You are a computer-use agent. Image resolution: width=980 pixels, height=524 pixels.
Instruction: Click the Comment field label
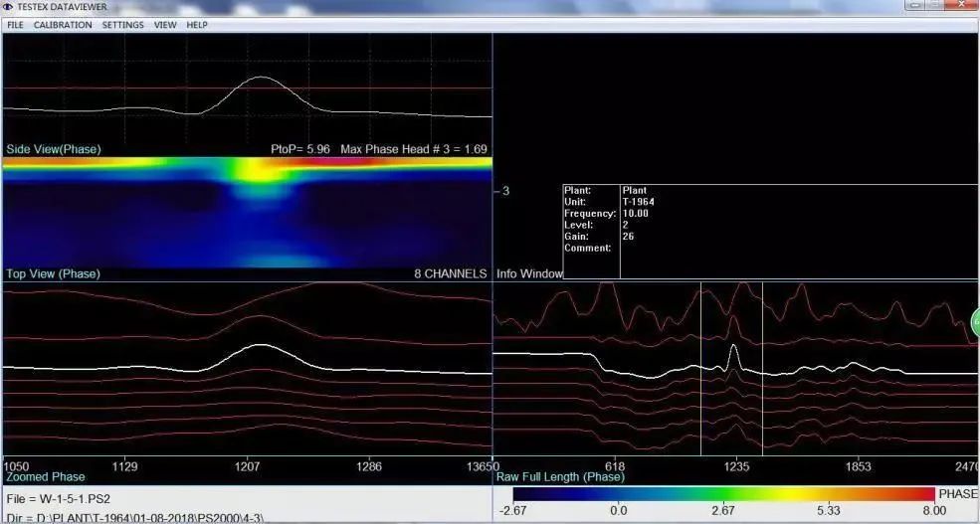click(587, 248)
